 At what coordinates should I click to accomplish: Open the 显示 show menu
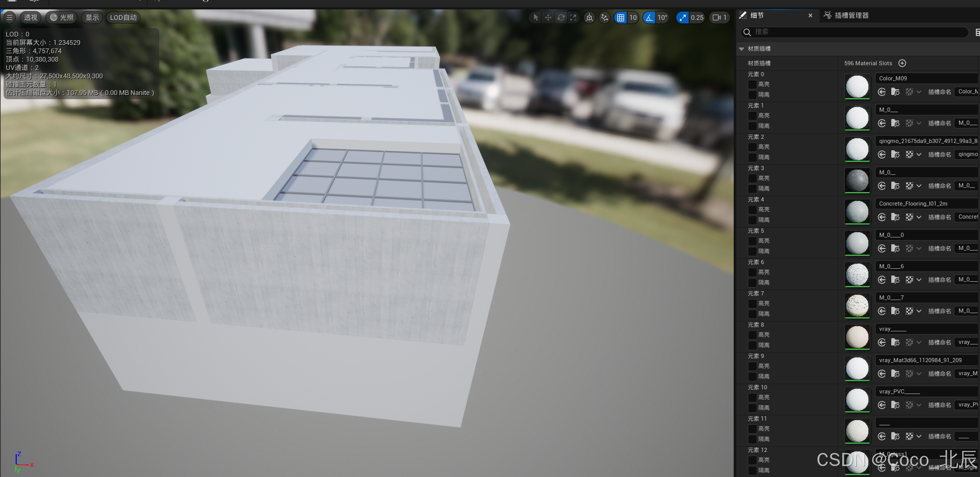pos(92,17)
